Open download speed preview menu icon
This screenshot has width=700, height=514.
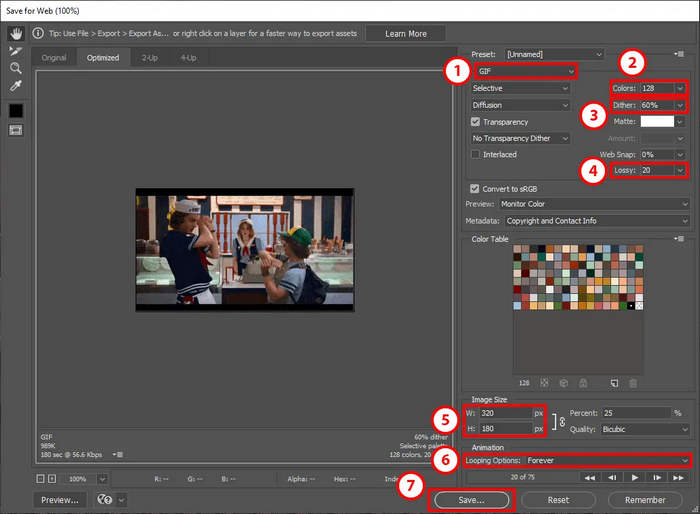click(x=118, y=454)
